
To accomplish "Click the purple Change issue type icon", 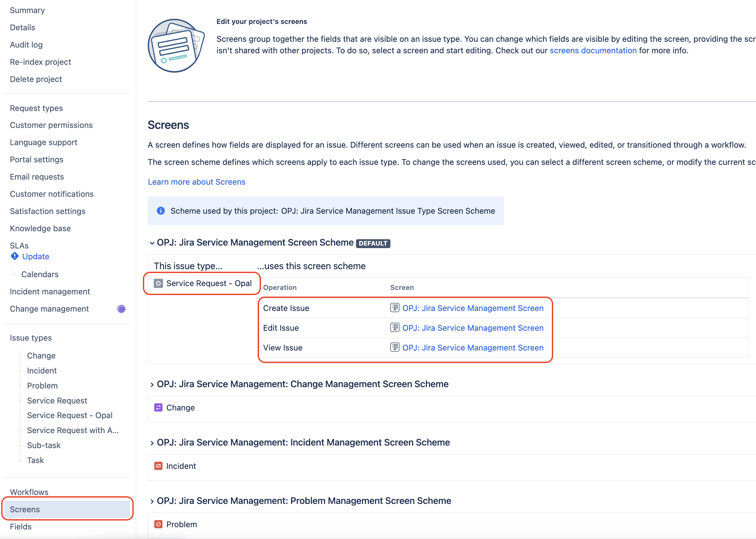I will coord(158,408).
